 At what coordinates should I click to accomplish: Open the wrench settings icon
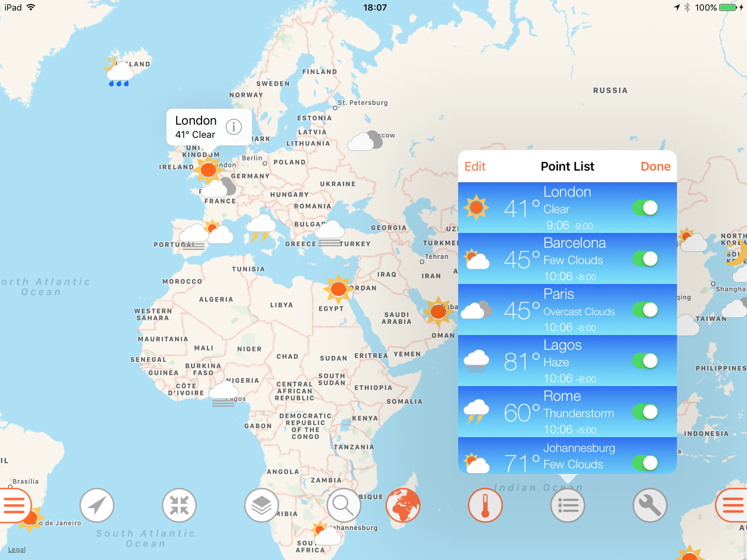(649, 505)
